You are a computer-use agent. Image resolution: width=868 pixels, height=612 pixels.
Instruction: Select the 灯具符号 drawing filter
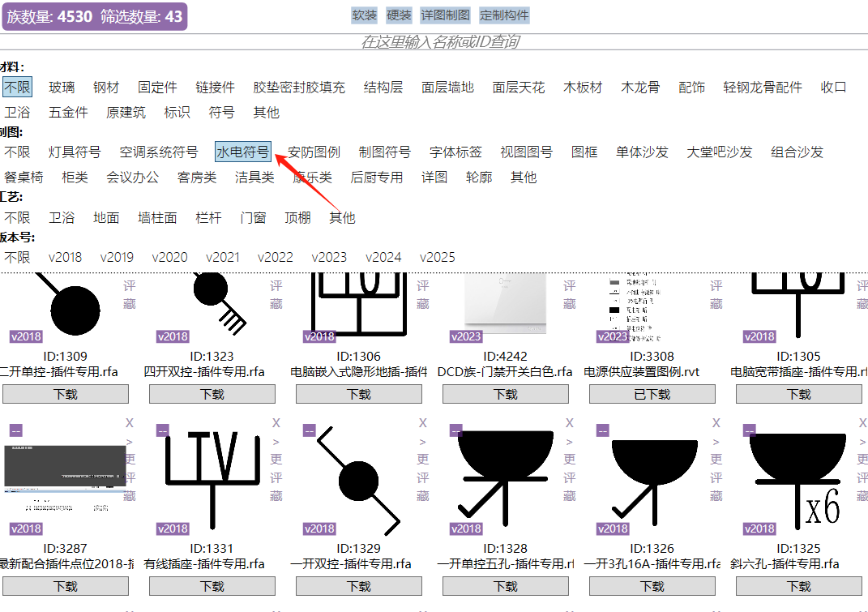(x=75, y=152)
